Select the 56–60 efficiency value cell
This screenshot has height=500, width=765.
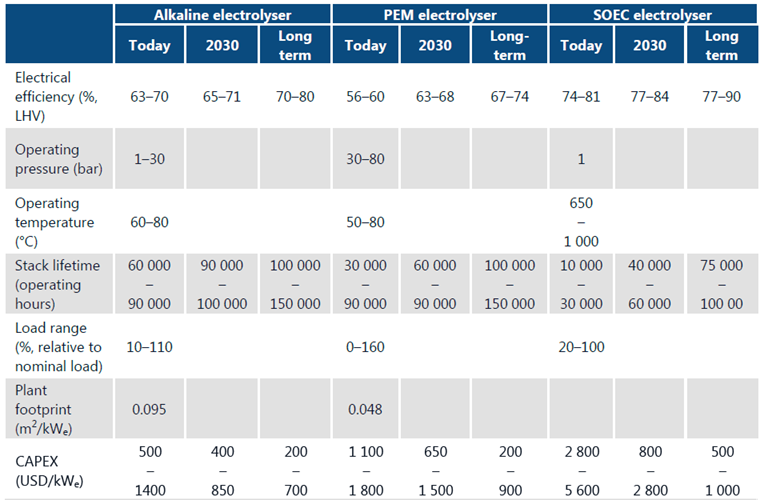[x=366, y=99]
